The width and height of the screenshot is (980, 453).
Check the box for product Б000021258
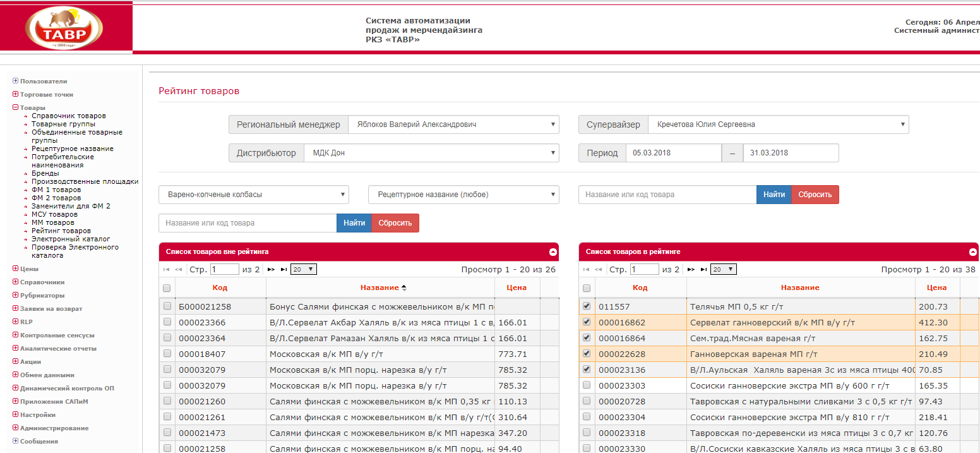[x=167, y=306]
